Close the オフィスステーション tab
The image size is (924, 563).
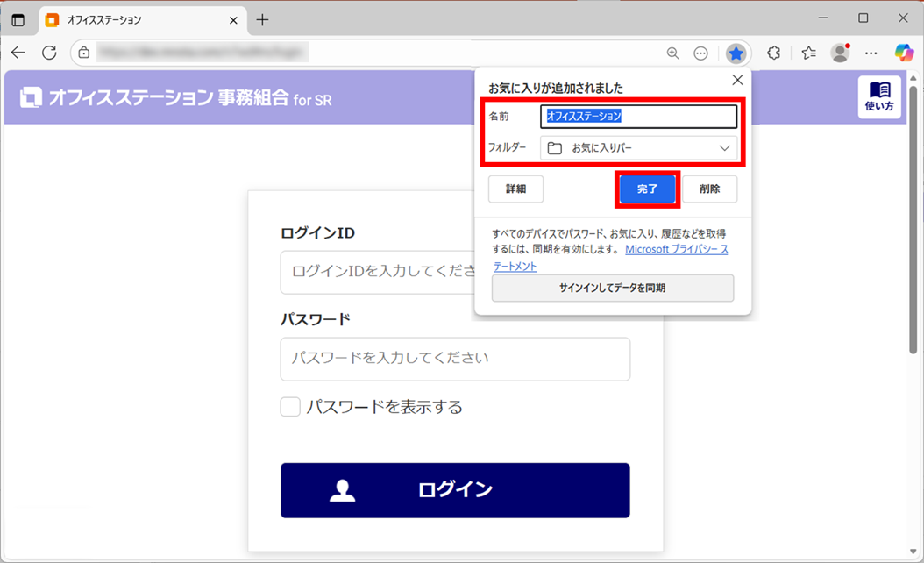pyautogui.click(x=233, y=21)
